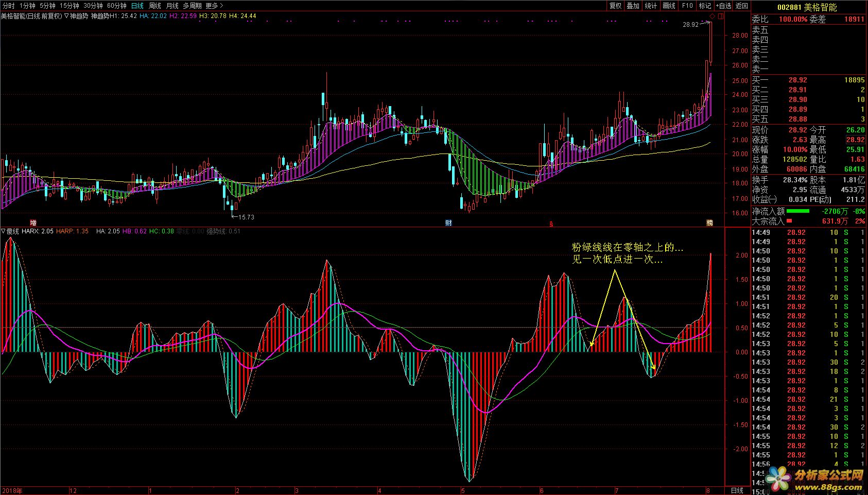This screenshot has width=868, height=495.
Task: Add stock via +自选 button
Action: coord(723,6)
